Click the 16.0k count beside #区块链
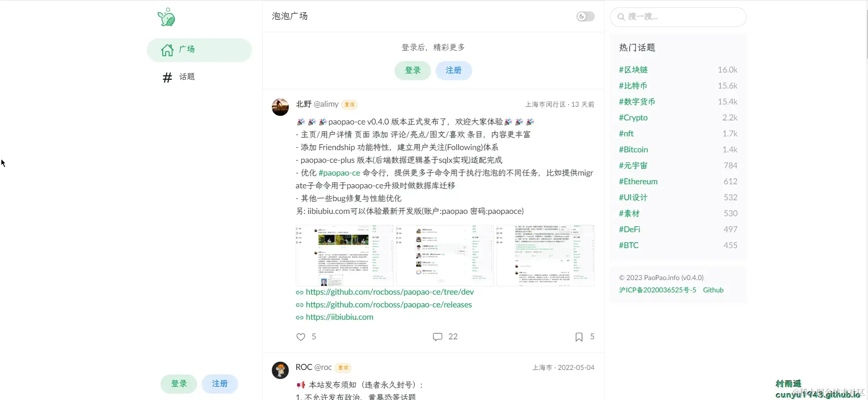This screenshot has width=868, height=400. click(728, 70)
